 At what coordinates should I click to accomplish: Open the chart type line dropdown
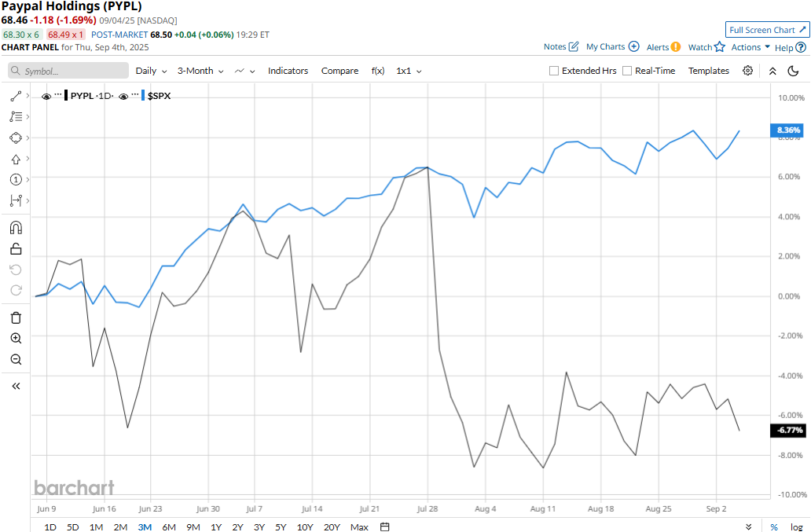[244, 71]
